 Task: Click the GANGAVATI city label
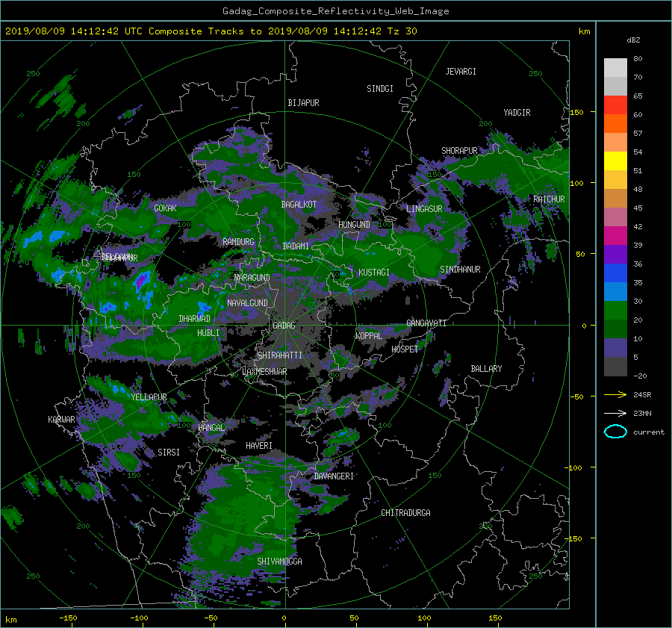(426, 323)
